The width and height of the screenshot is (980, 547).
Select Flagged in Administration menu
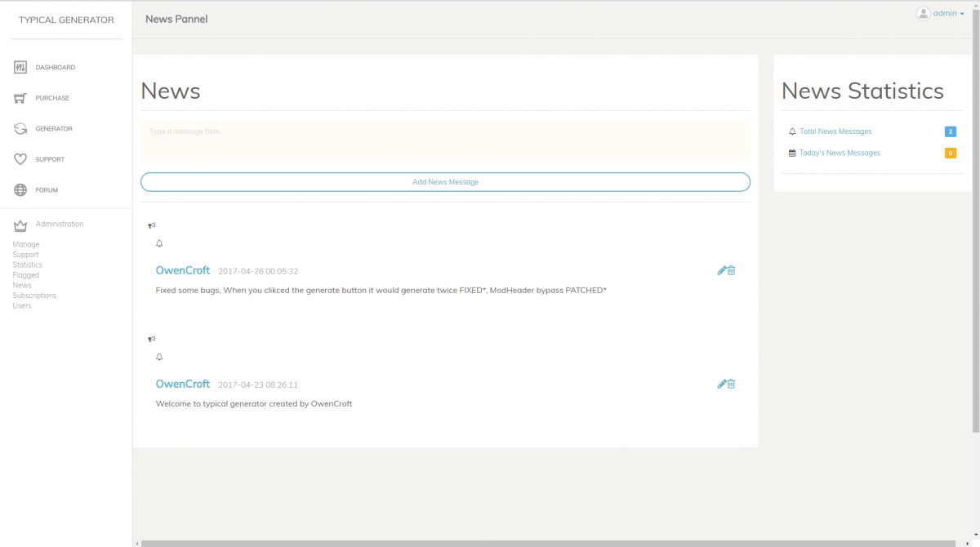coord(26,275)
